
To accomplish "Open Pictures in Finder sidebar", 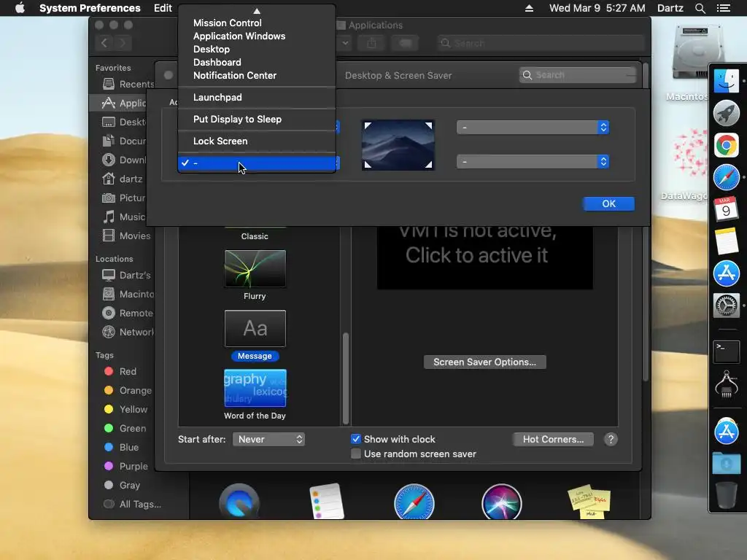I will point(125,198).
